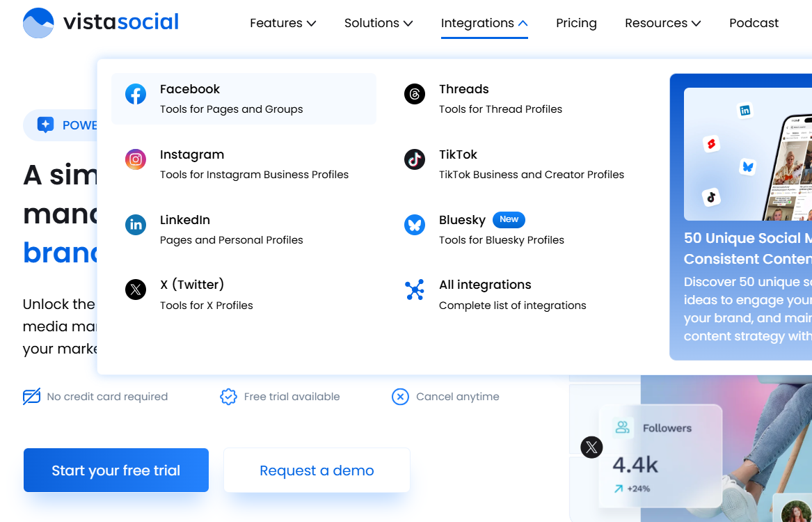This screenshot has height=522, width=812.
Task: Expand the Resources dropdown
Action: (x=662, y=23)
